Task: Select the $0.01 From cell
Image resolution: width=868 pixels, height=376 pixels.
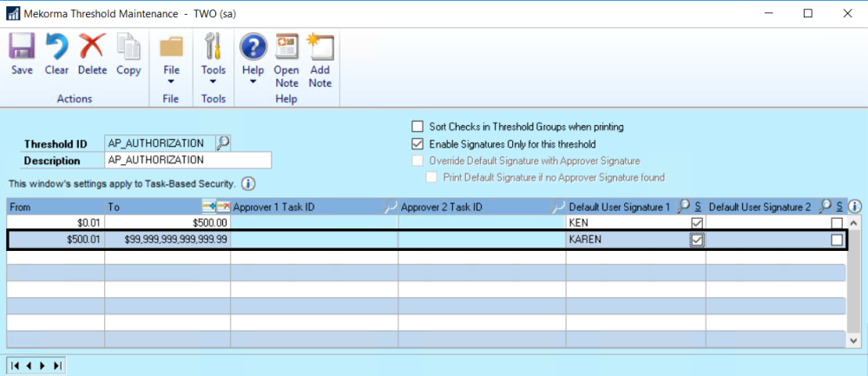Action: click(x=56, y=223)
